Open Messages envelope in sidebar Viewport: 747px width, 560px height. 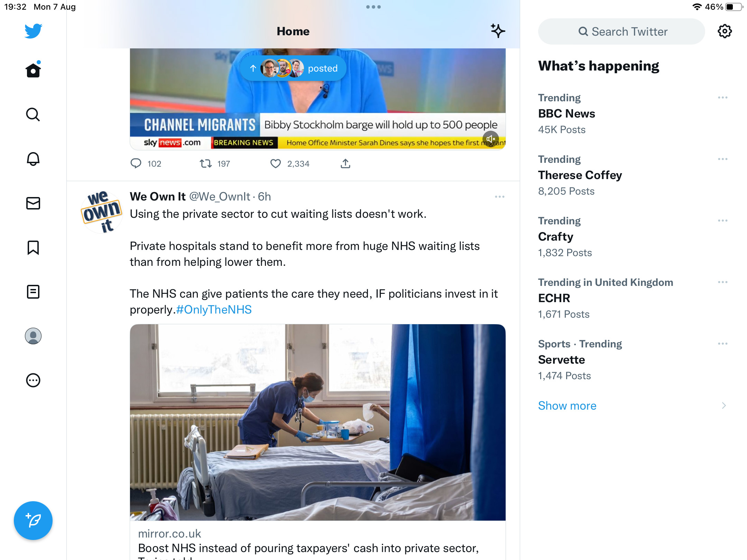33,203
